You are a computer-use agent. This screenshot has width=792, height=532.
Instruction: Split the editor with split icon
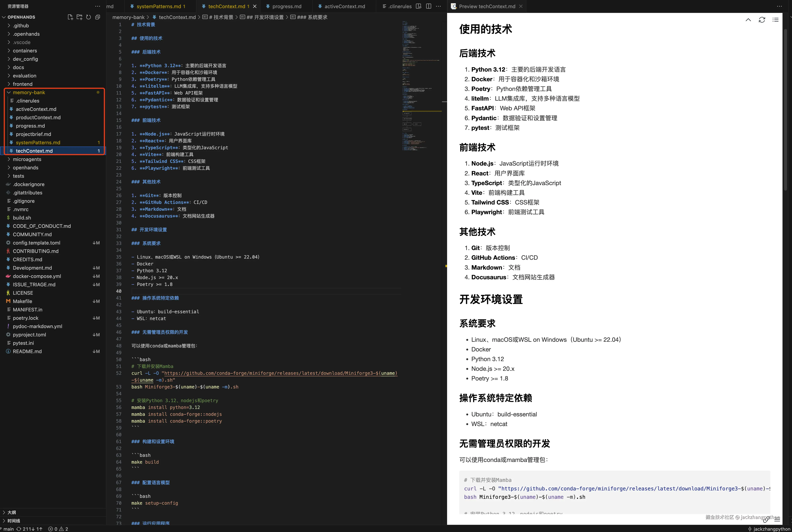pyautogui.click(x=429, y=6)
